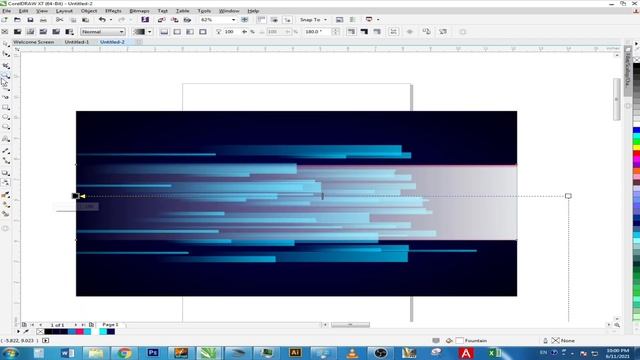Select the Polygon tool

pos(6,127)
